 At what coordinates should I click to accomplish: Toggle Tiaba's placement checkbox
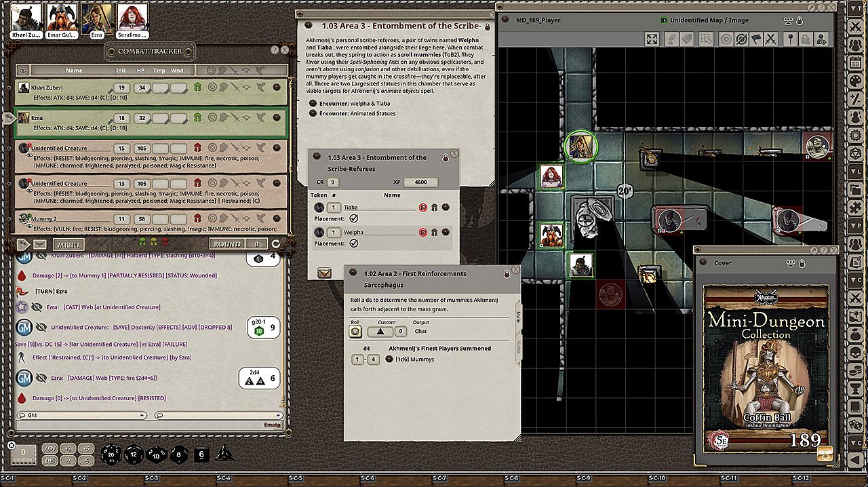click(x=354, y=218)
